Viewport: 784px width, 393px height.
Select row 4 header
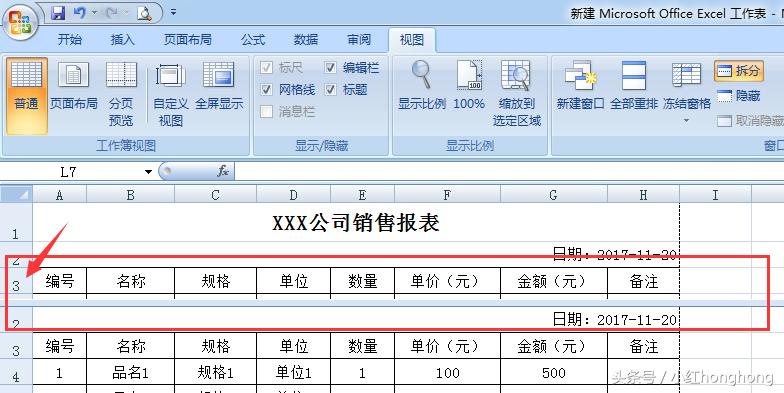(16, 372)
